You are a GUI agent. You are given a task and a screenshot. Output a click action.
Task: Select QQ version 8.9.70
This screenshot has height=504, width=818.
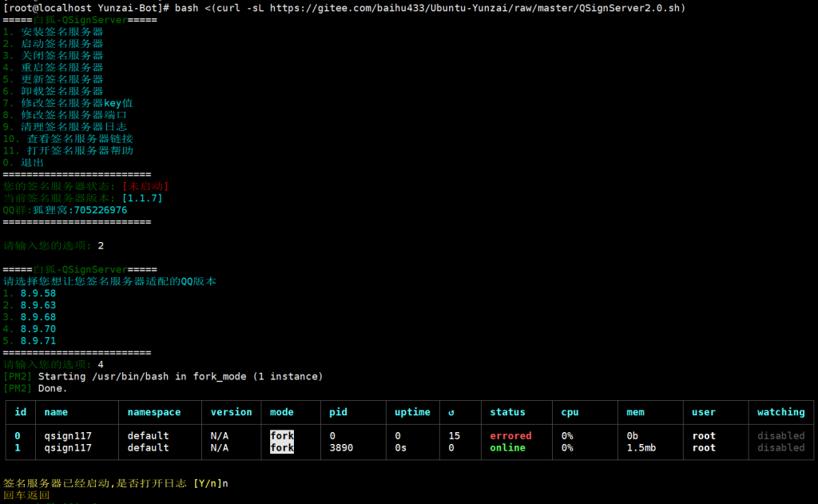38,329
